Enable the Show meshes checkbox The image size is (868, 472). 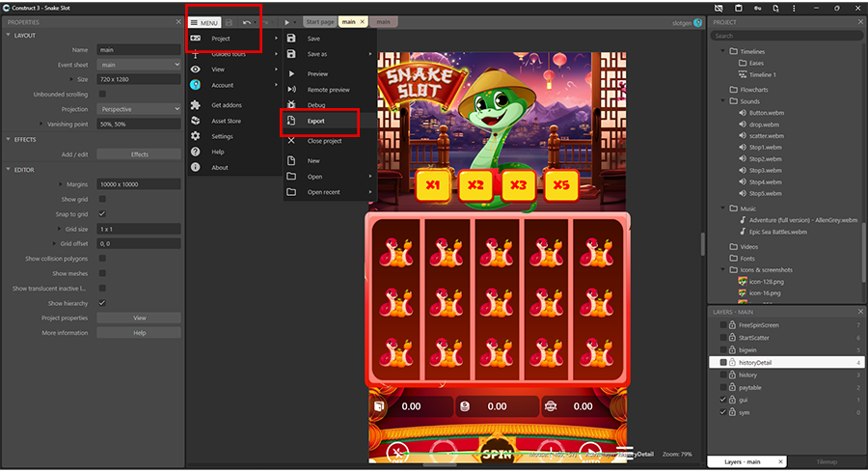point(102,273)
